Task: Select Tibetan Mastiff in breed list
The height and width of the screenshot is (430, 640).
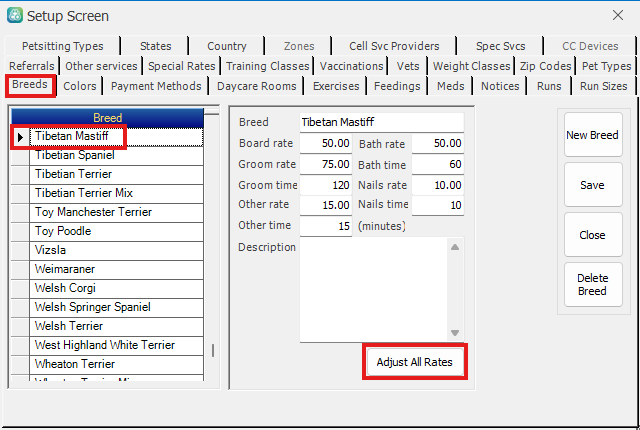Action: 116,137
